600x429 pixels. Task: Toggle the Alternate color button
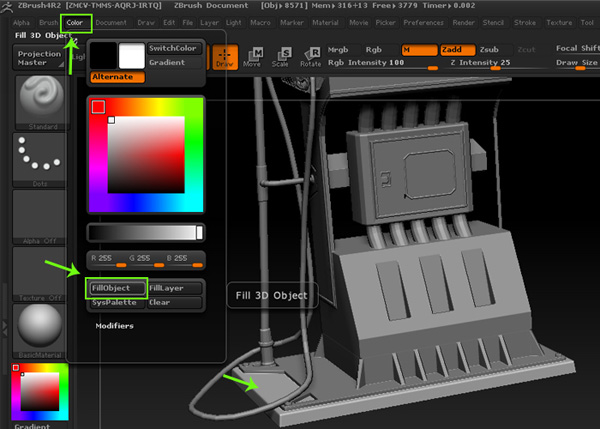coord(117,77)
